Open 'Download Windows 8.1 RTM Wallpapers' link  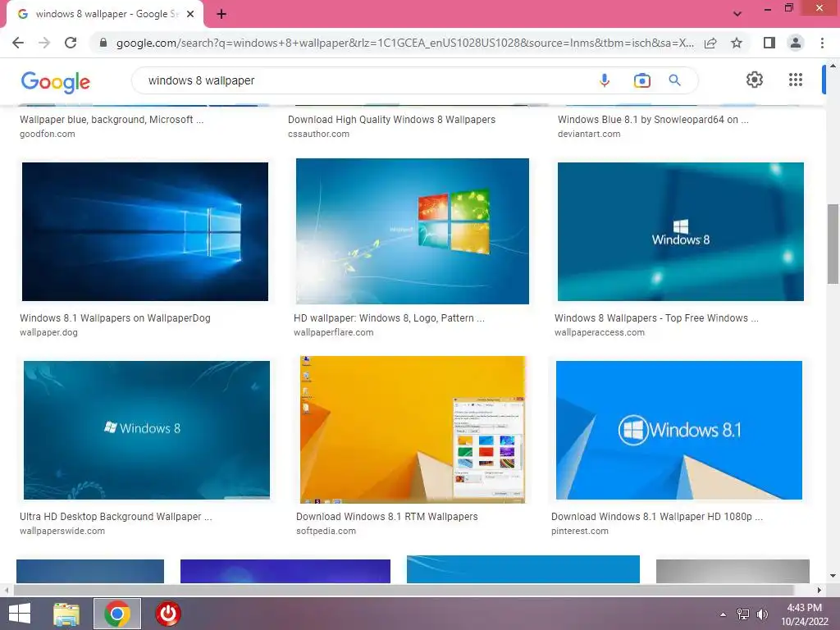(x=387, y=517)
